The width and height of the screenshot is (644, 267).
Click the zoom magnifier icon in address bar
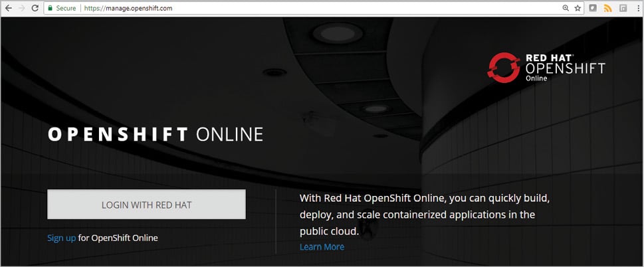566,8
